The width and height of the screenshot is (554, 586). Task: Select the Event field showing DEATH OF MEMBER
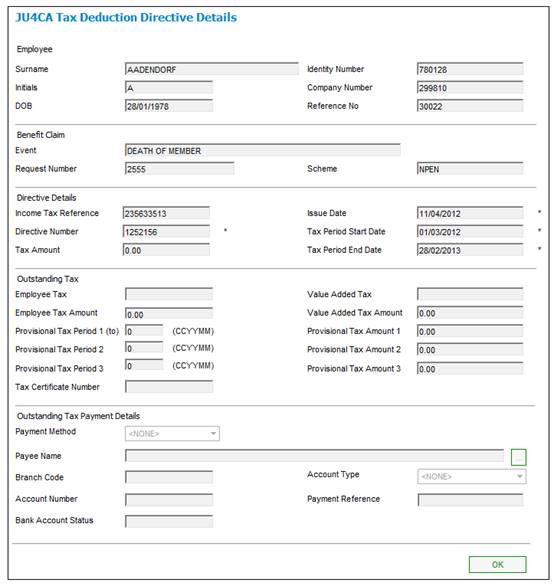coord(263,151)
